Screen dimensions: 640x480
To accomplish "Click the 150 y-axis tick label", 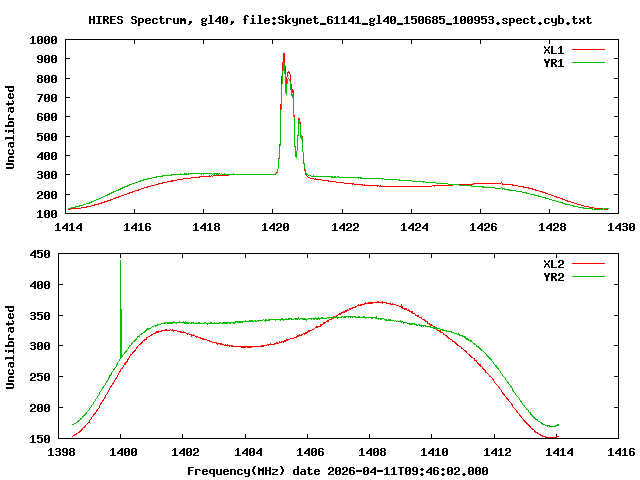I will pyautogui.click(x=40, y=439).
